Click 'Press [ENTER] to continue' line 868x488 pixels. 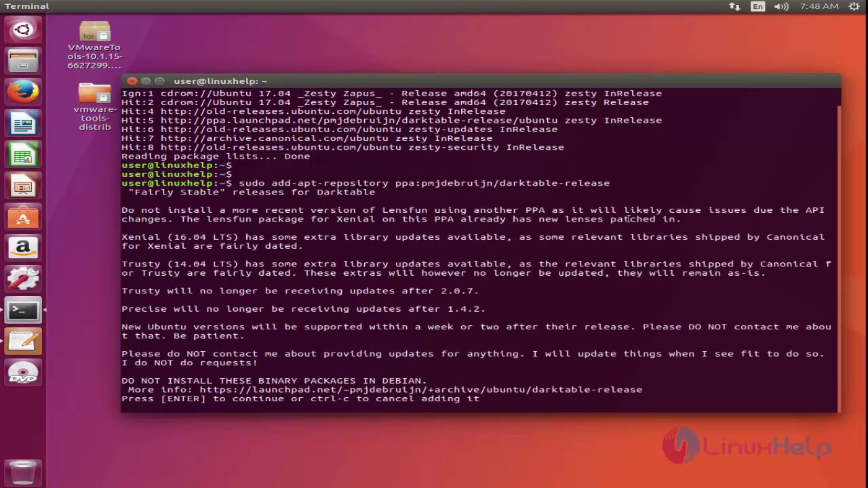300,399
